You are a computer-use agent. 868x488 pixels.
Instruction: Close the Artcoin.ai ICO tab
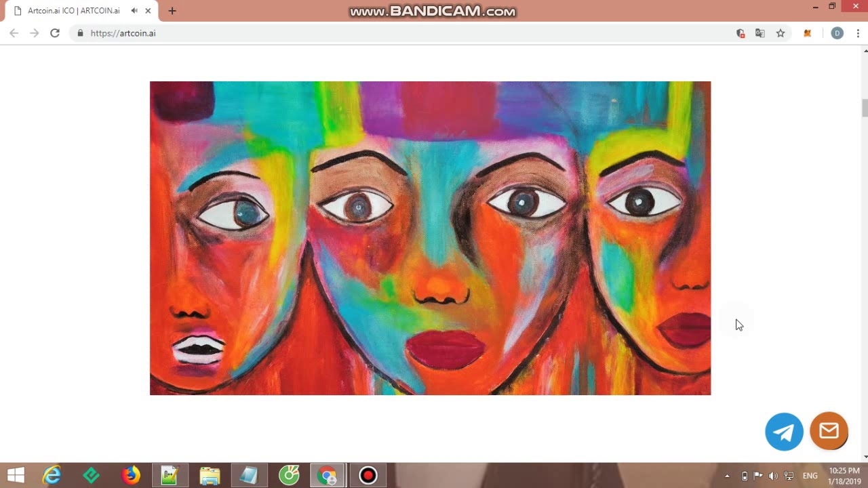[148, 11]
